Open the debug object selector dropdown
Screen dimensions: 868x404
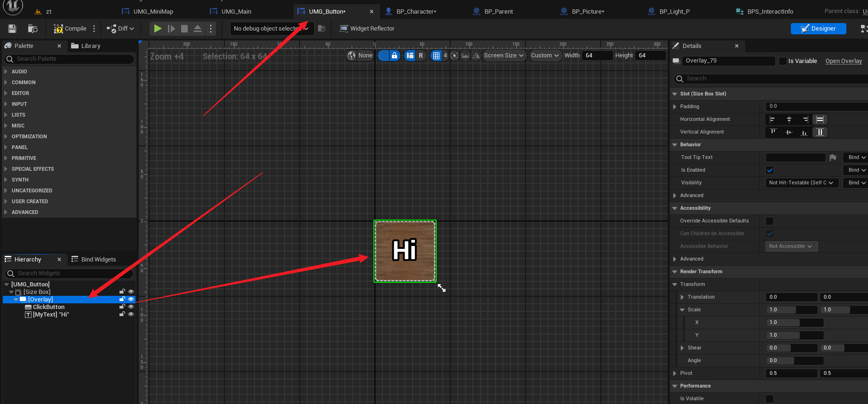tap(271, 29)
